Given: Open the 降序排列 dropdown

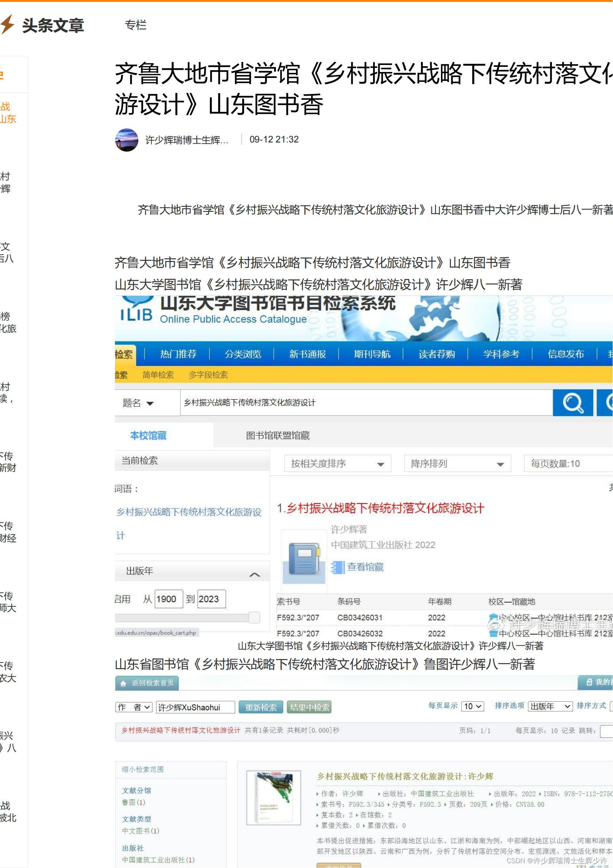Looking at the screenshot, I should 457,464.
